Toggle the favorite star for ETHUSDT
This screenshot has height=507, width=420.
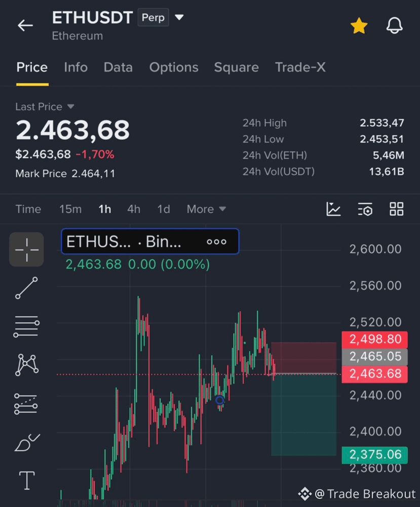[359, 26]
